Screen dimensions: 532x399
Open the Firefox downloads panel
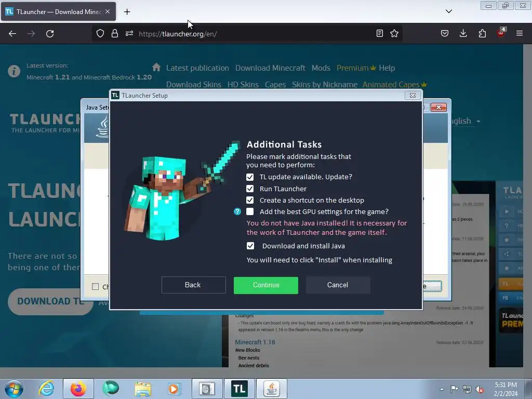tap(463, 33)
